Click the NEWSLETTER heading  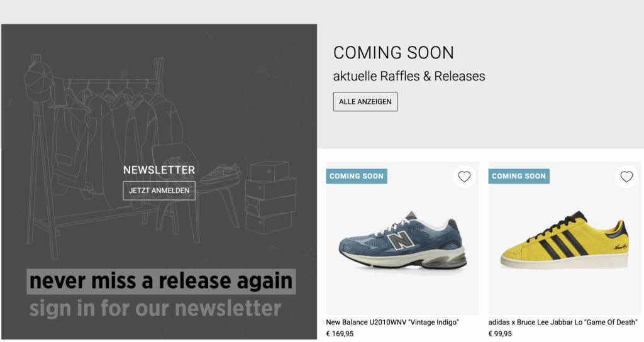click(x=159, y=170)
